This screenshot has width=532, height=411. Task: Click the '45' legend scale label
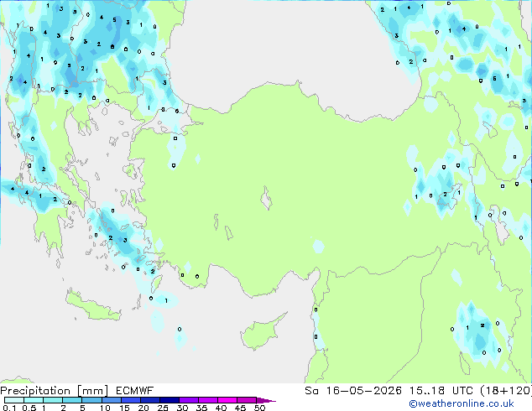pyautogui.click(x=240, y=408)
